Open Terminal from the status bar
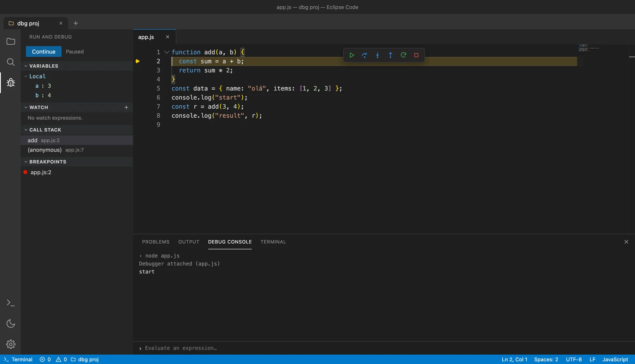Image resolution: width=635 pixels, height=364 pixels. [18, 359]
